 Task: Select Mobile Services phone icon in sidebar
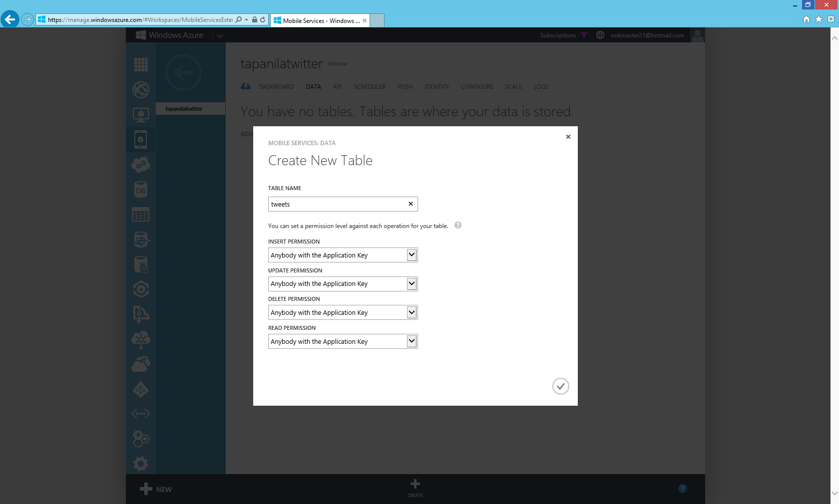[141, 140]
